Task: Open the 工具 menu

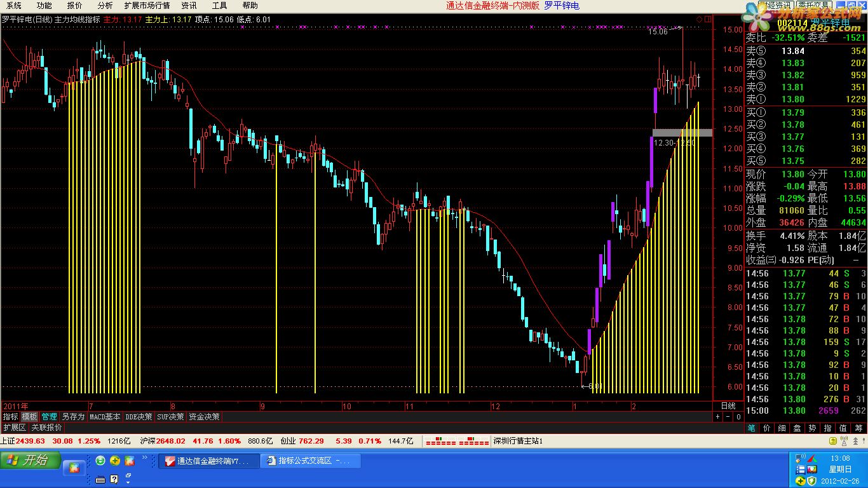Action: click(219, 6)
